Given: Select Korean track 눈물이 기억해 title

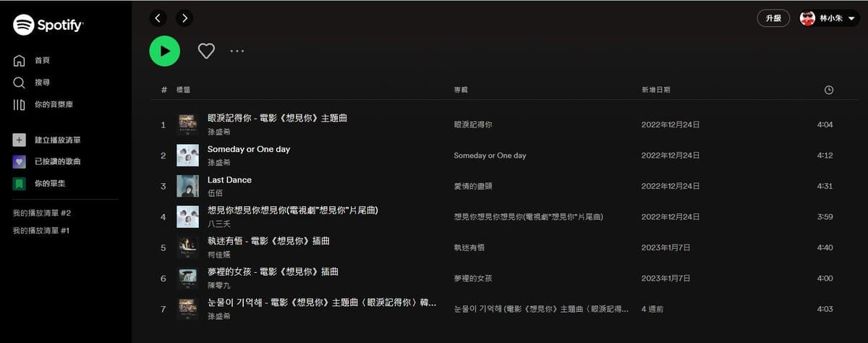Looking at the screenshot, I should [322, 302].
